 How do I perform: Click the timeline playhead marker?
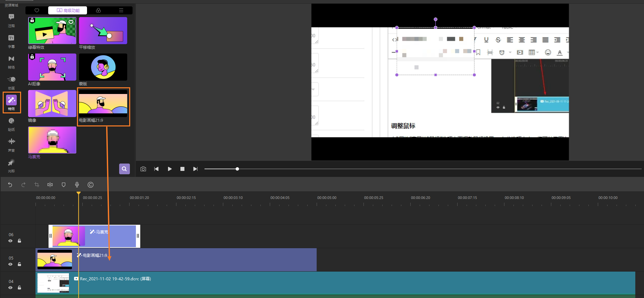click(78, 193)
